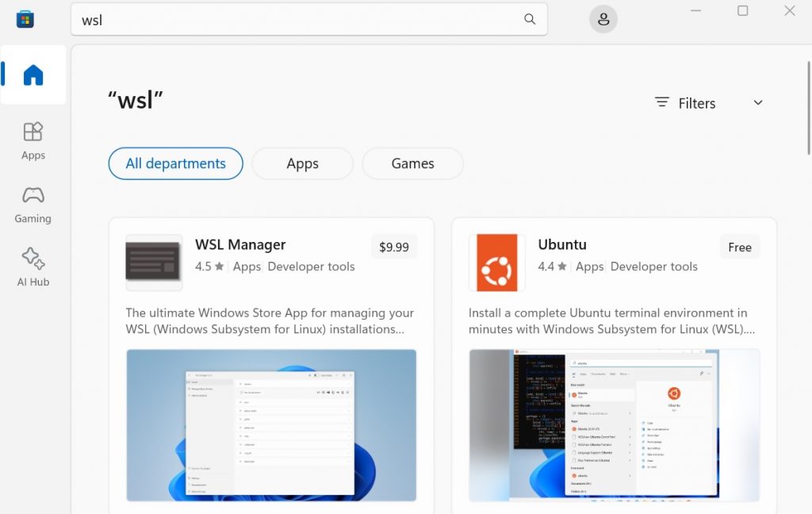Click the Ubuntu orange app icon

point(496,263)
